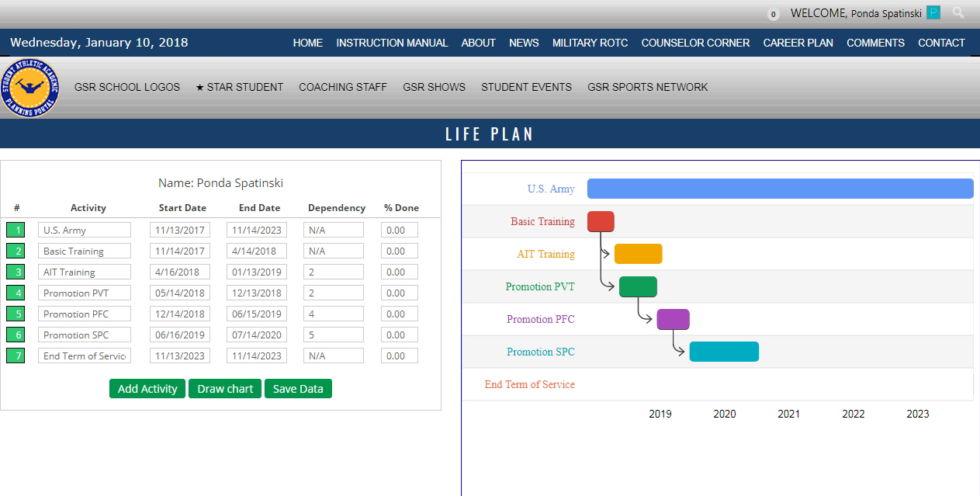Open the GSR Sports Network menu
Image resolution: width=980 pixels, height=496 pixels.
[x=647, y=87]
